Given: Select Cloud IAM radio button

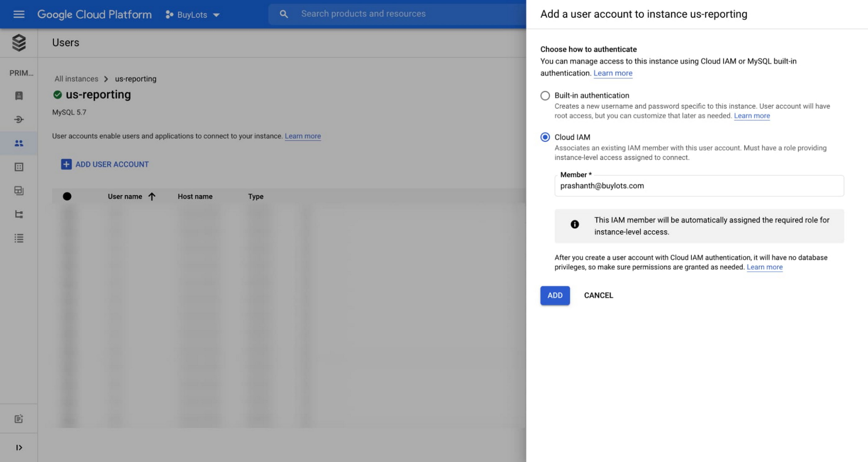Looking at the screenshot, I should point(544,137).
